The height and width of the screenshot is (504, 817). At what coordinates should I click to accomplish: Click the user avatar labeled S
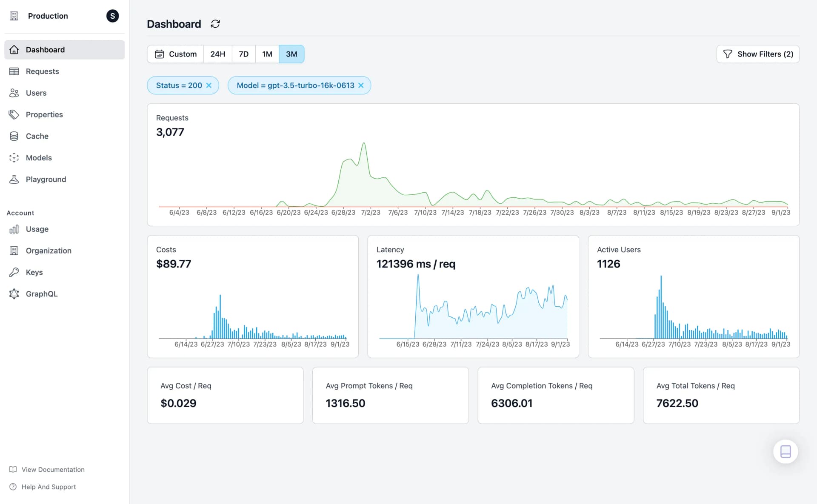click(x=112, y=16)
